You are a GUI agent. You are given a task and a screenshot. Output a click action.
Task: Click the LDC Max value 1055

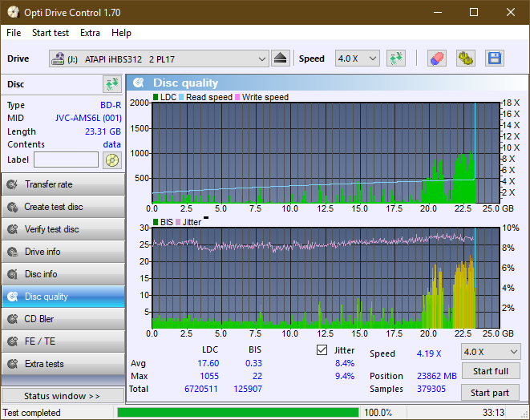209,376
